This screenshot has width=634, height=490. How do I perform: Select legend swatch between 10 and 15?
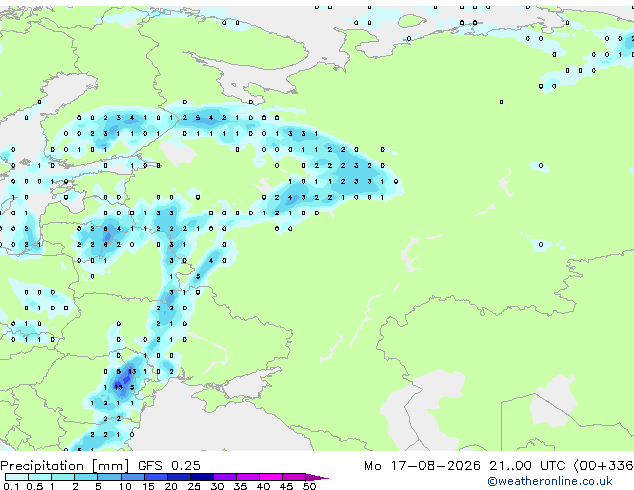tap(133, 477)
